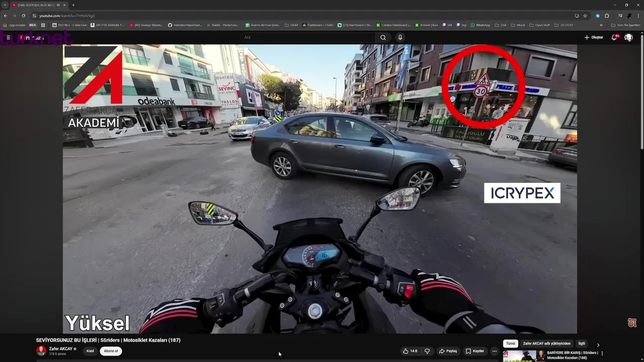Open Dashboard LIVAD bookmark

click(x=318, y=25)
